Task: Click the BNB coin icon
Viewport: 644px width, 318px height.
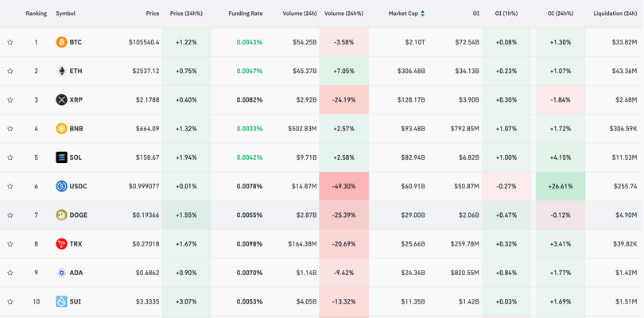Action: click(61, 129)
